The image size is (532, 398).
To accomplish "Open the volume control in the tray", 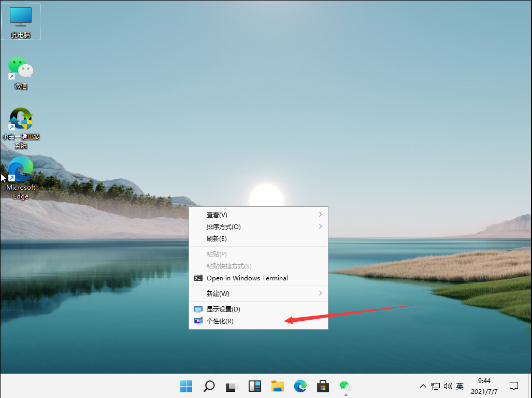I will [448, 386].
